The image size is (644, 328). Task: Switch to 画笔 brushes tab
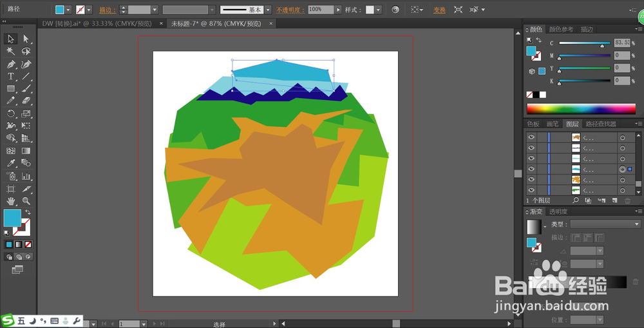[553, 124]
